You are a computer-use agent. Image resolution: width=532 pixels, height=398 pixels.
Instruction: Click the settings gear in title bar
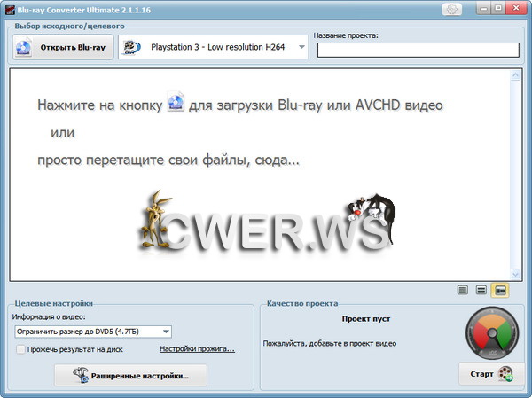(453, 9)
